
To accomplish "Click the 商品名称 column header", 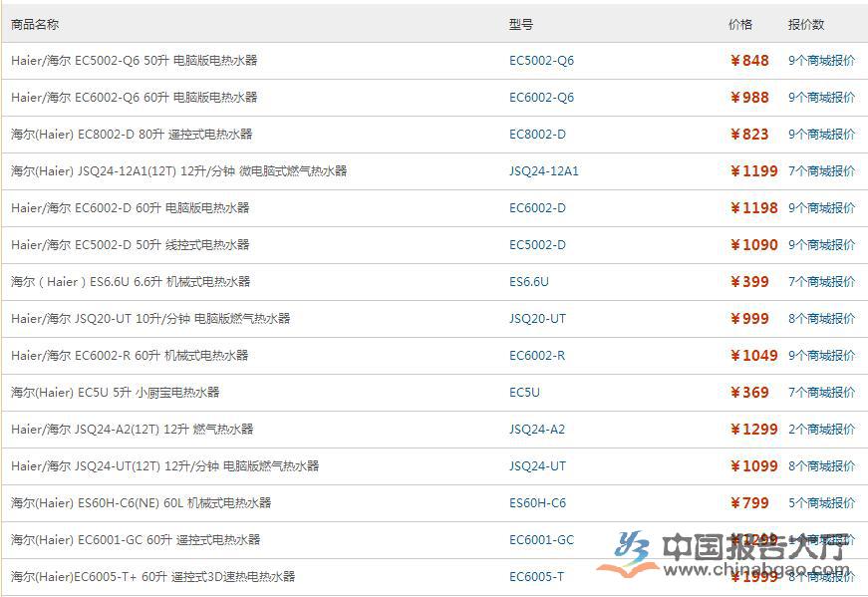I will [x=34, y=24].
